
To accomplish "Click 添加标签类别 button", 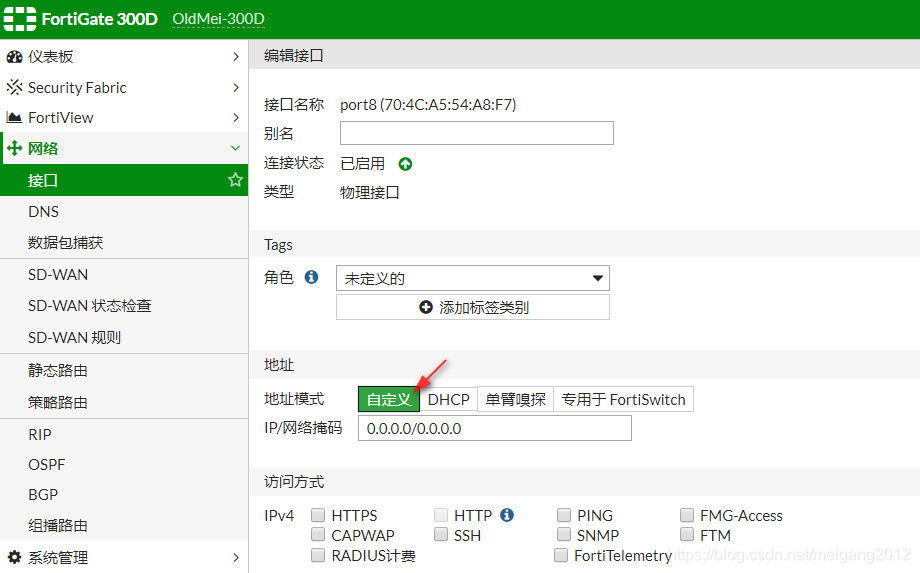I will (473, 307).
